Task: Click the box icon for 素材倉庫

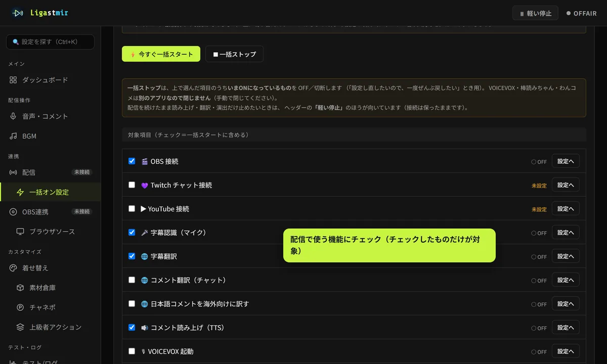Action: [x=20, y=288]
